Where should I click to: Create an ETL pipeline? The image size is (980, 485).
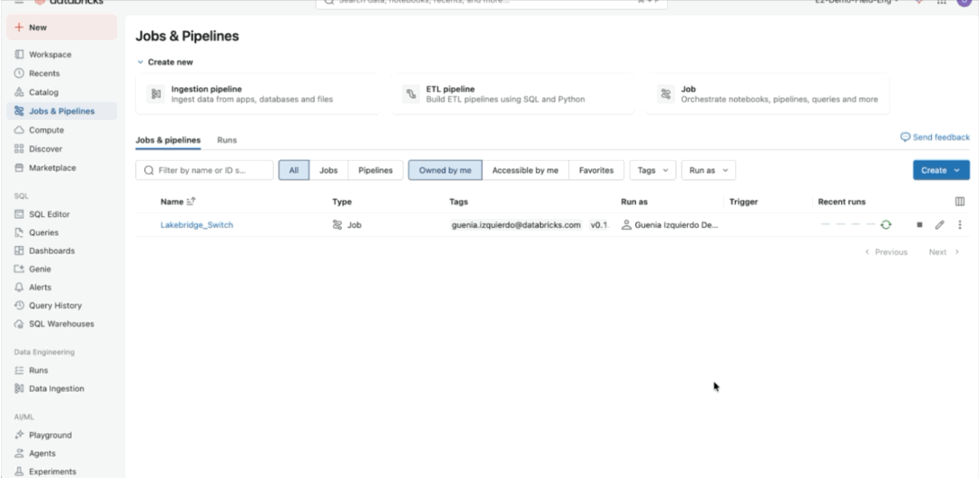coord(513,94)
